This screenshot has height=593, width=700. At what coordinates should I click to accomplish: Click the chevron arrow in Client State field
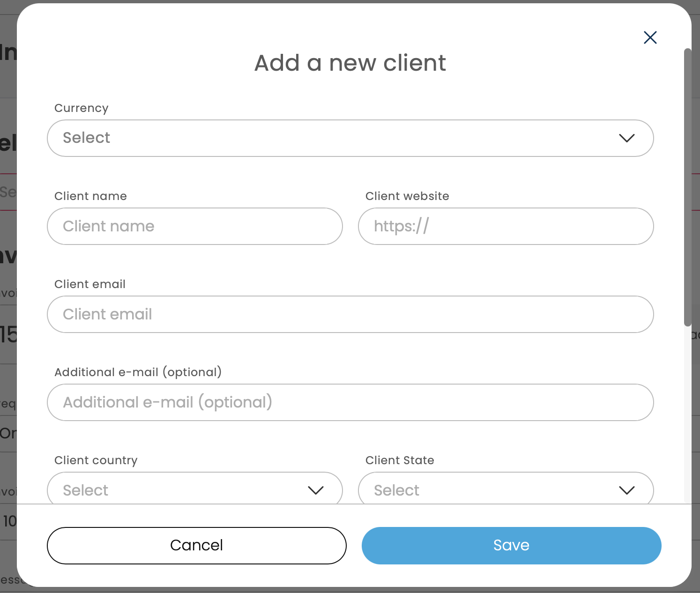[626, 490]
